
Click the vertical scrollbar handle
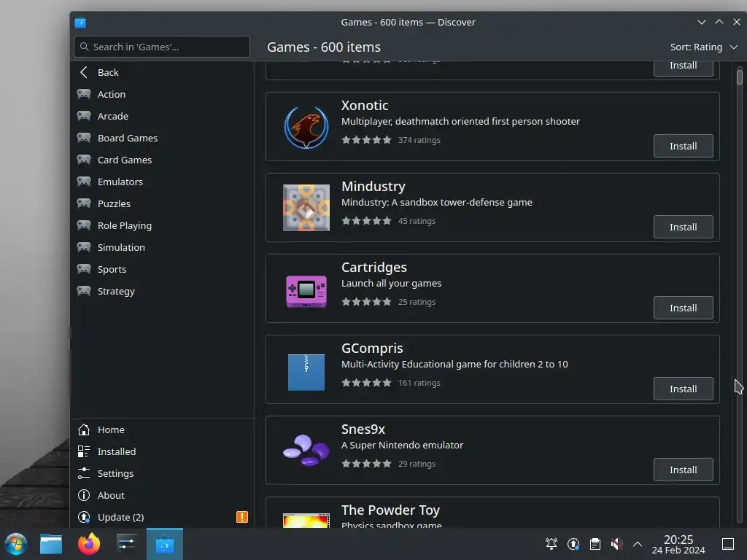[740, 77]
